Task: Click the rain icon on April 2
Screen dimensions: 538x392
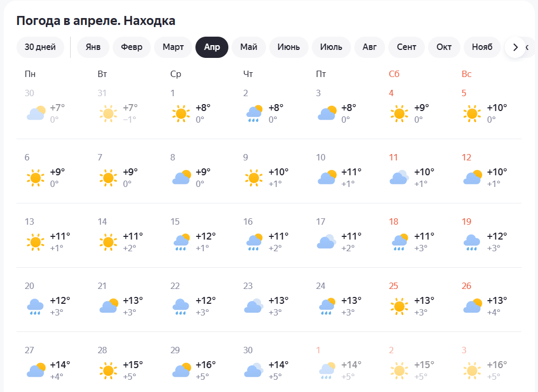Action: tap(254, 113)
